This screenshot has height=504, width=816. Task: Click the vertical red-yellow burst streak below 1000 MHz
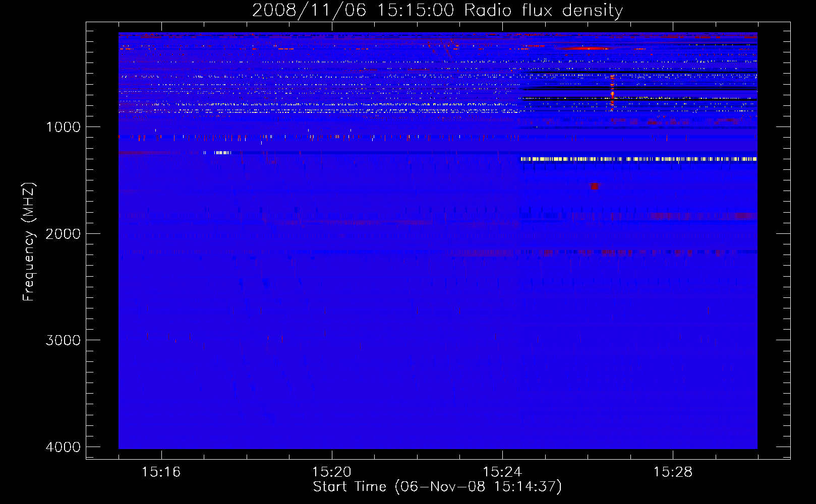(612, 93)
